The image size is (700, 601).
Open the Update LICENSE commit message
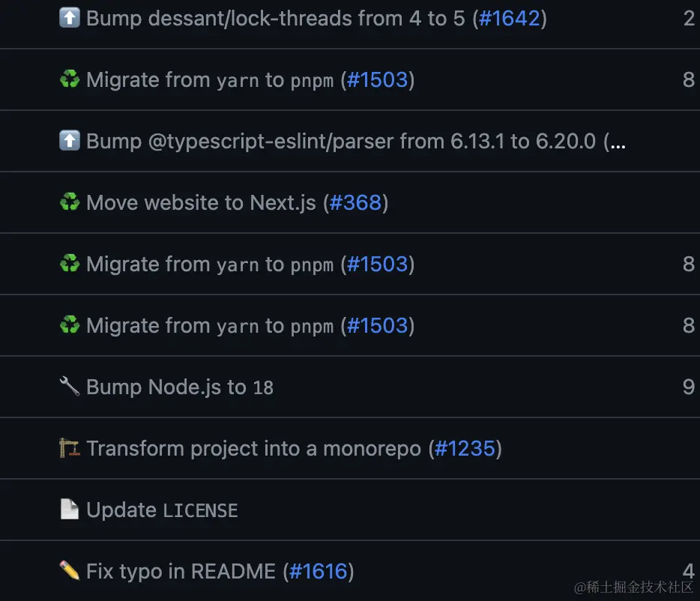162,510
